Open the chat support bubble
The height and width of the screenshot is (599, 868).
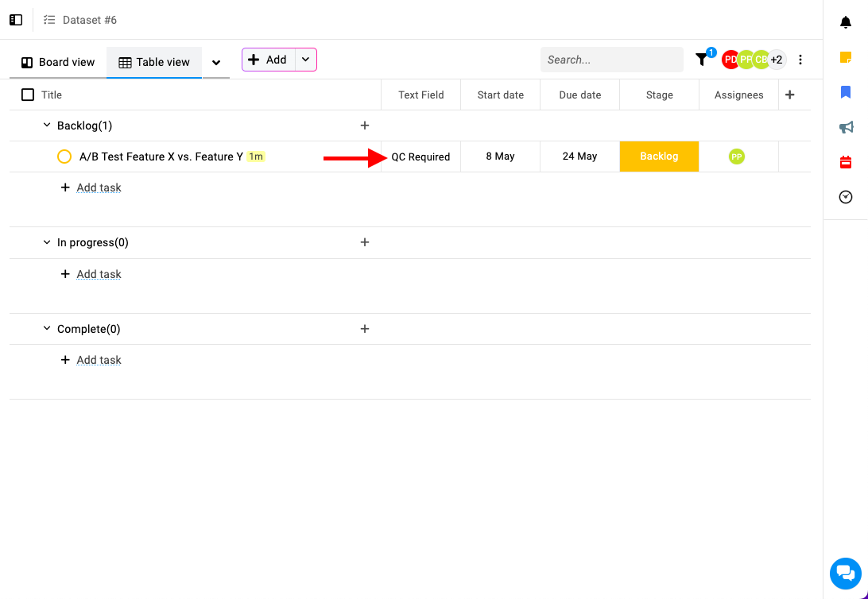(x=845, y=573)
